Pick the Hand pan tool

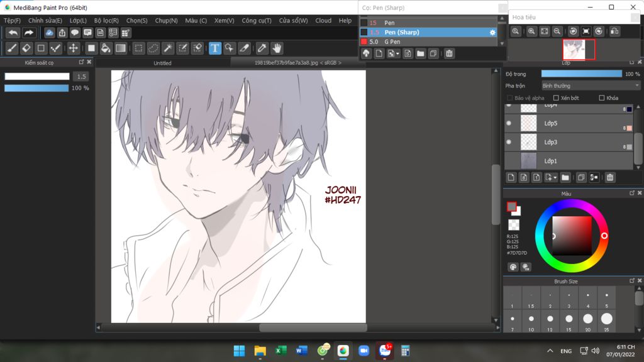click(277, 48)
